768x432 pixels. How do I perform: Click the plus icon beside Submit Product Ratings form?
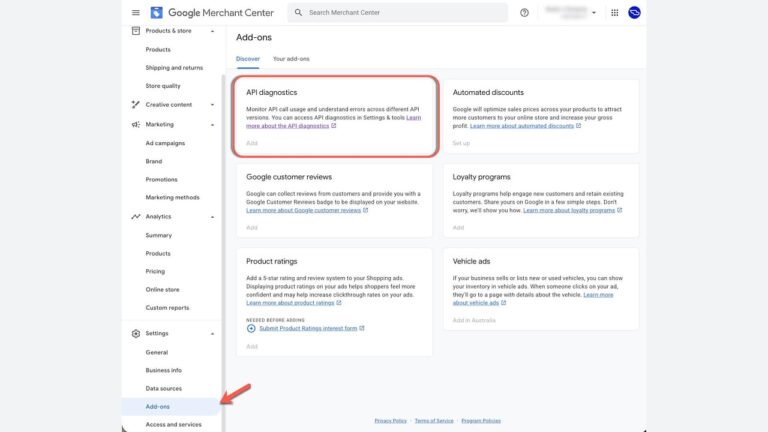pyautogui.click(x=251, y=329)
